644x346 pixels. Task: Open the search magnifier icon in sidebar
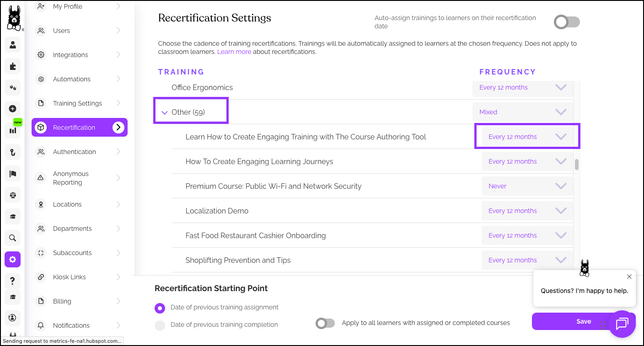13,238
